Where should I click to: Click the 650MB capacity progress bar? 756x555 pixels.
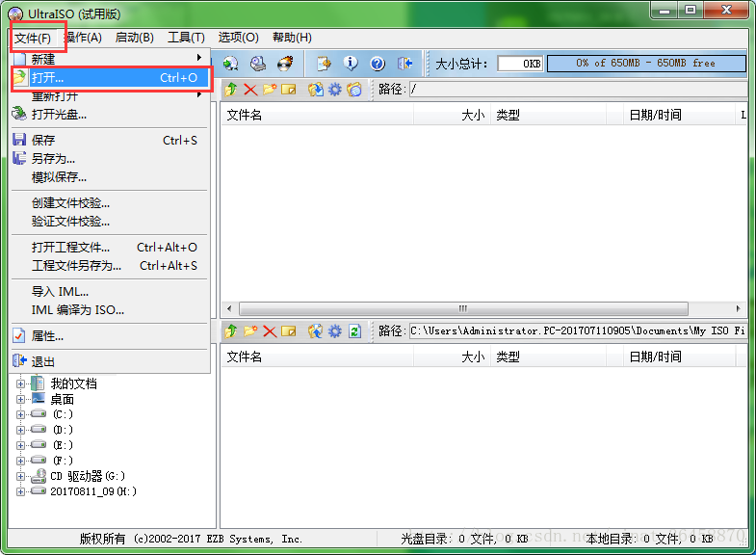point(646,64)
